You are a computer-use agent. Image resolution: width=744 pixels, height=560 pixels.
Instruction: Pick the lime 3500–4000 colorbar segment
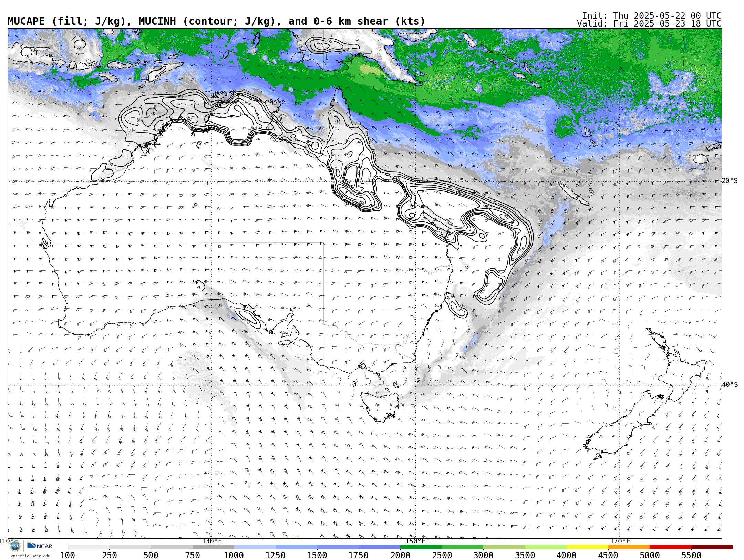tap(546, 547)
